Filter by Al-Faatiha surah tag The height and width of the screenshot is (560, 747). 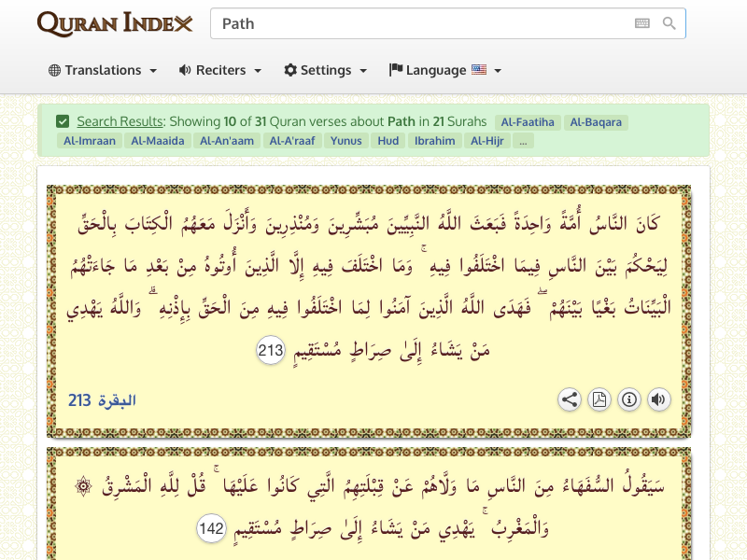click(528, 122)
